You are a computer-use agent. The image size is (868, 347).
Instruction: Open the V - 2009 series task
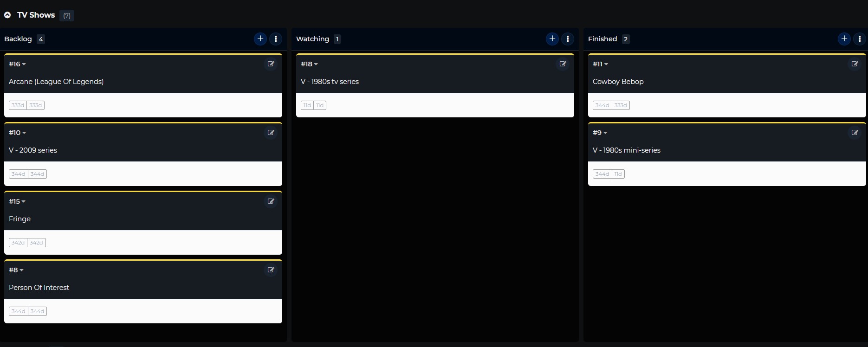pos(33,150)
